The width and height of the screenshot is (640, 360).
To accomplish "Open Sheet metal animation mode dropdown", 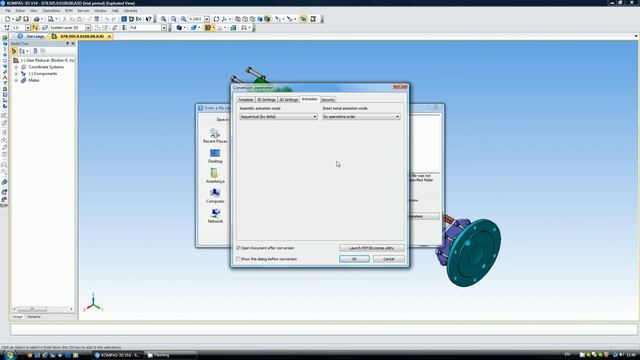I will 361,117.
